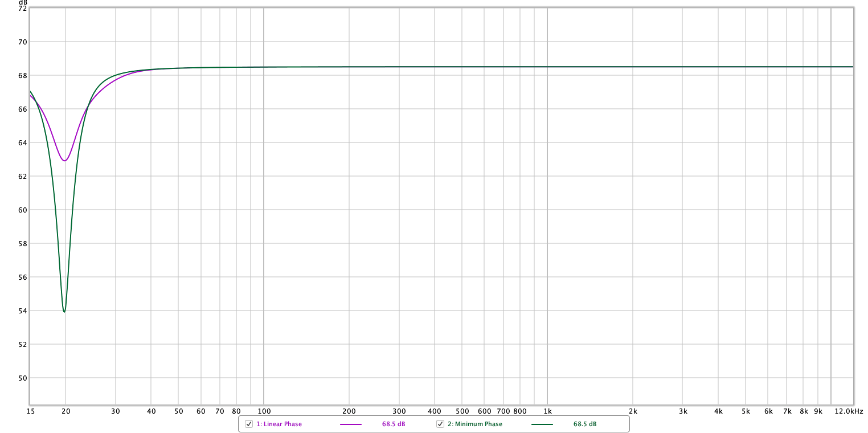Click the bottom of the purple curve's dip
This screenshot has height=433, width=868.
pos(64,160)
